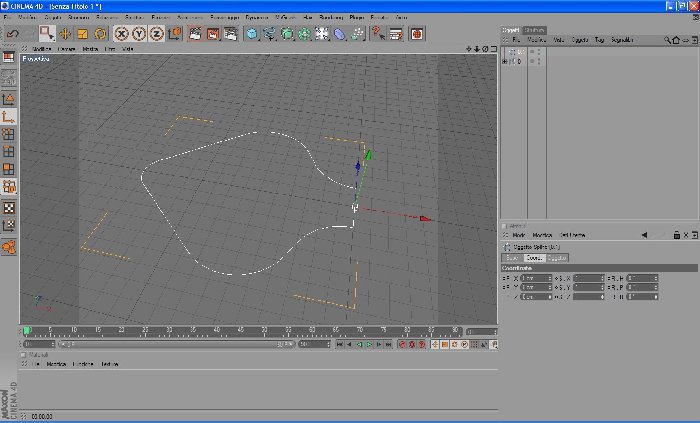Screen dimensions: 700x423
Task: Click the back arrow in attribute manager
Action: tap(644, 235)
